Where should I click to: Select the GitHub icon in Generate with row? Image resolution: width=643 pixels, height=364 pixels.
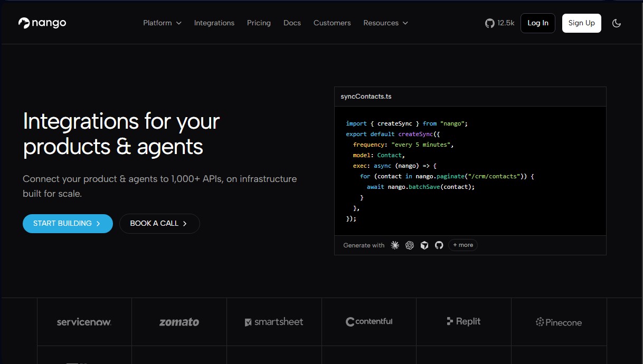(439, 245)
